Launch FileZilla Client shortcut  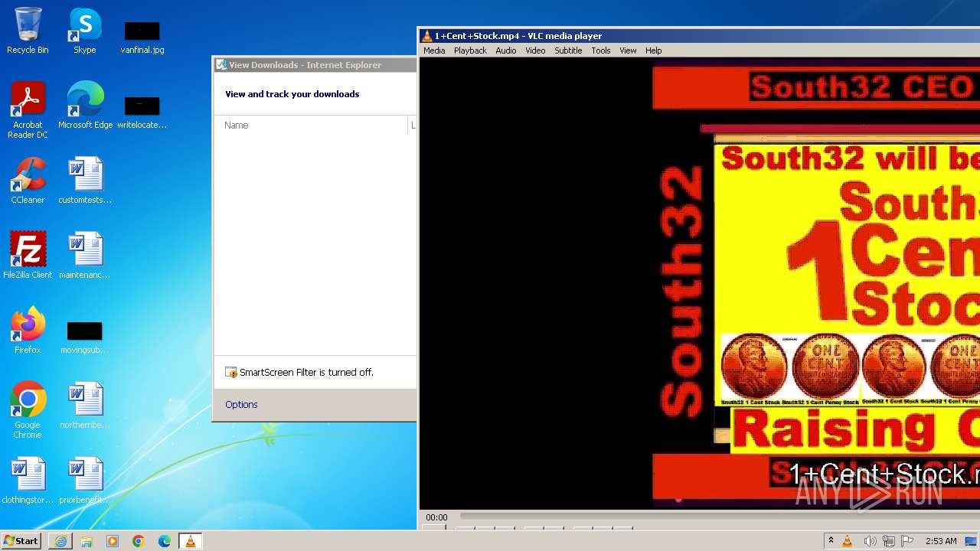pos(28,256)
